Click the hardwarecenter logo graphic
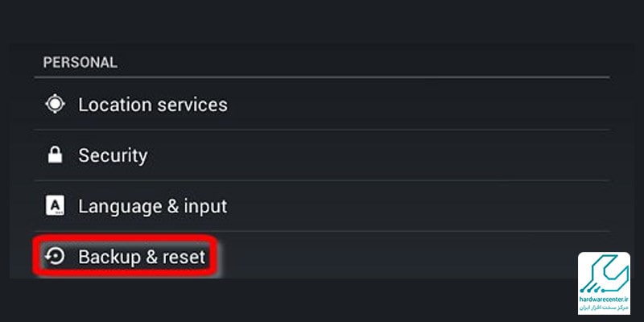The height and width of the screenshot is (322, 644). coord(604,273)
